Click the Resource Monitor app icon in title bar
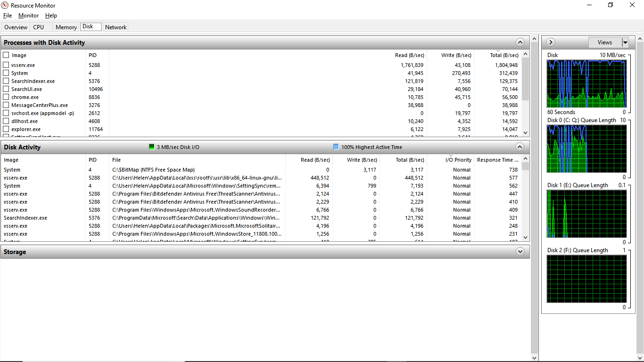The image size is (644, 362). tap(5, 5)
